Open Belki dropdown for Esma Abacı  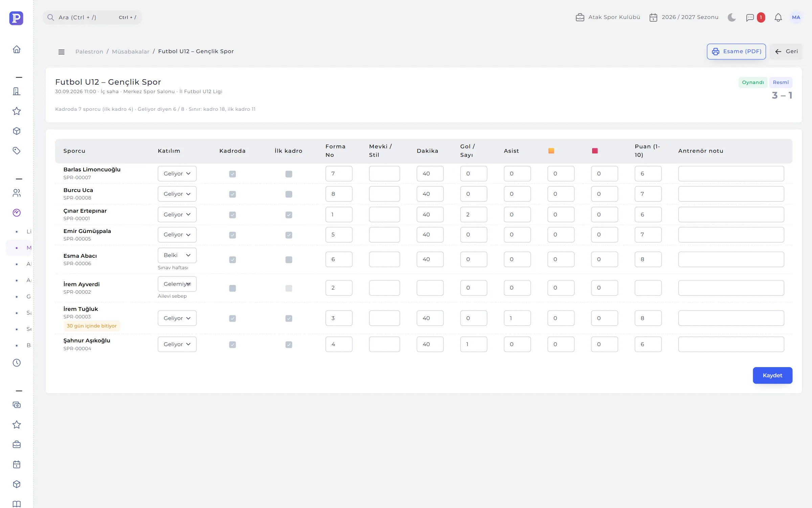pos(177,255)
